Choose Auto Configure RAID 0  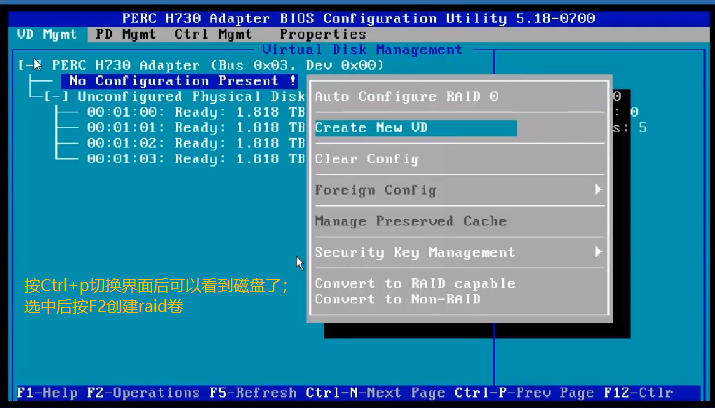tap(407, 97)
